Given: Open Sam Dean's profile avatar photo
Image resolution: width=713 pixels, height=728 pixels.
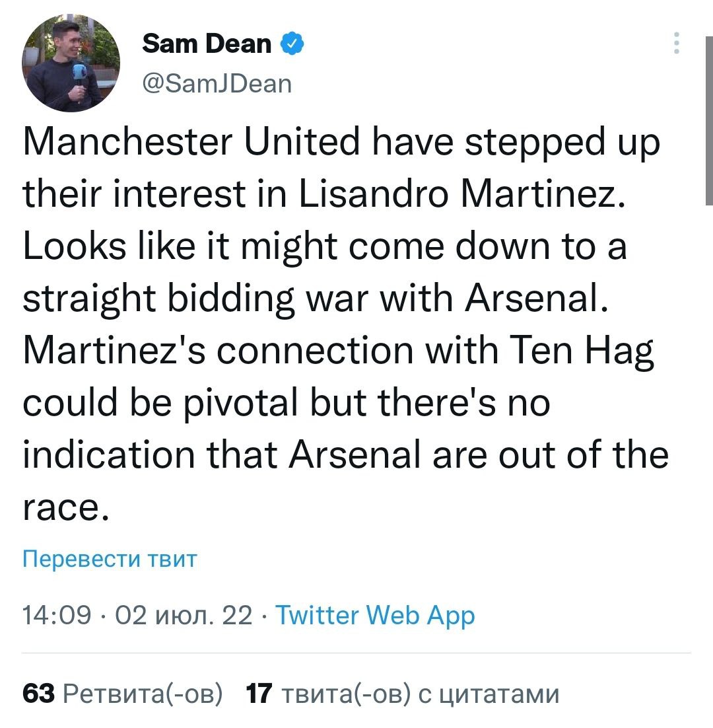Looking at the screenshot, I should point(72,63).
